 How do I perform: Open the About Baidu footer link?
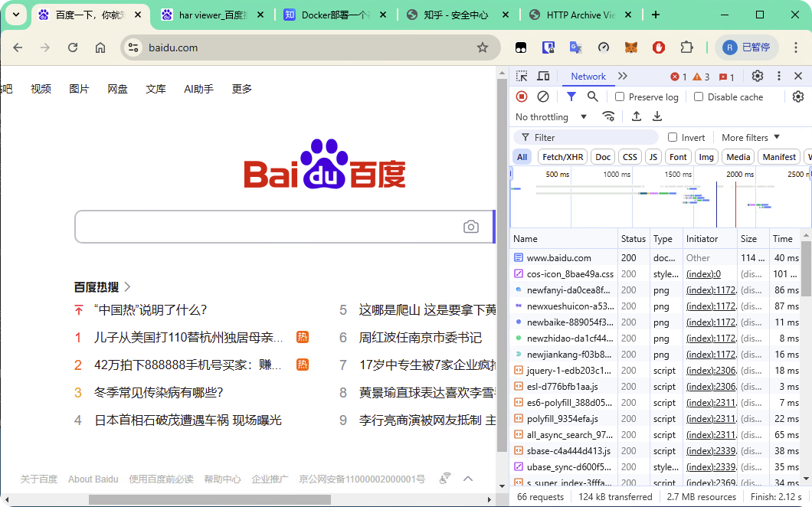coord(93,479)
